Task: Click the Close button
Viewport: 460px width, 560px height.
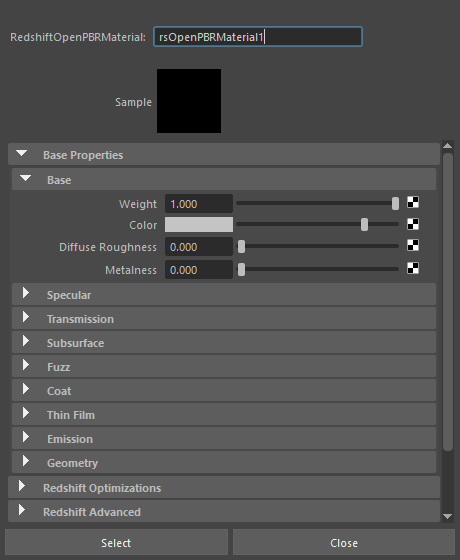Action: coord(344,542)
